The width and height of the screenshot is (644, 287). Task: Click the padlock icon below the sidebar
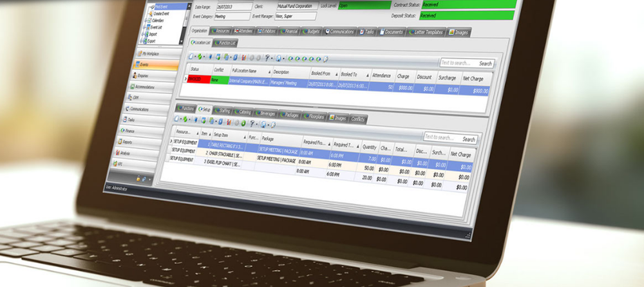click(138, 179)
